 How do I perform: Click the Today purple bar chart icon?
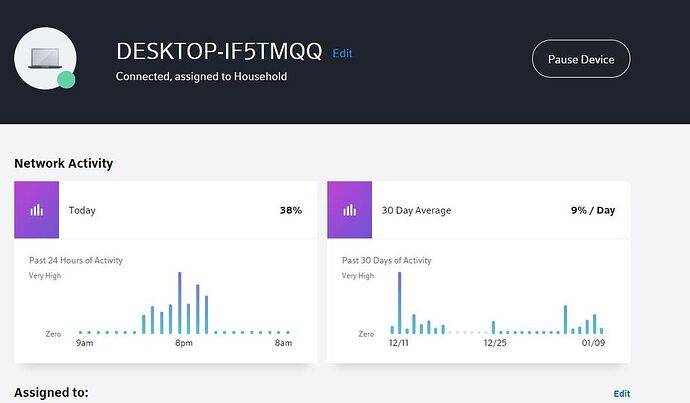click(x=36, y=210)
